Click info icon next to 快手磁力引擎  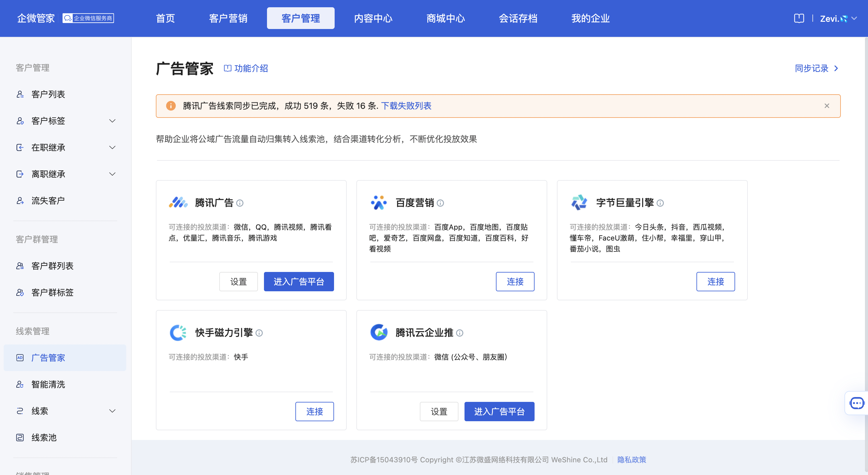click(x=259, y=333)
